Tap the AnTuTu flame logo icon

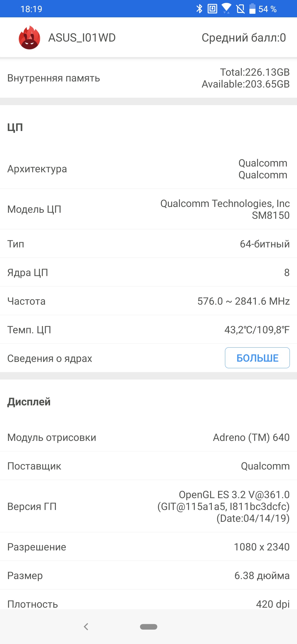click(29, 38)
